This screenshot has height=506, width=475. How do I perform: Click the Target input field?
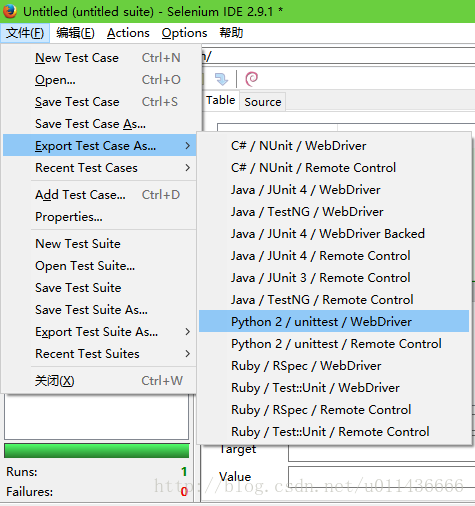[x=381, y=453]
